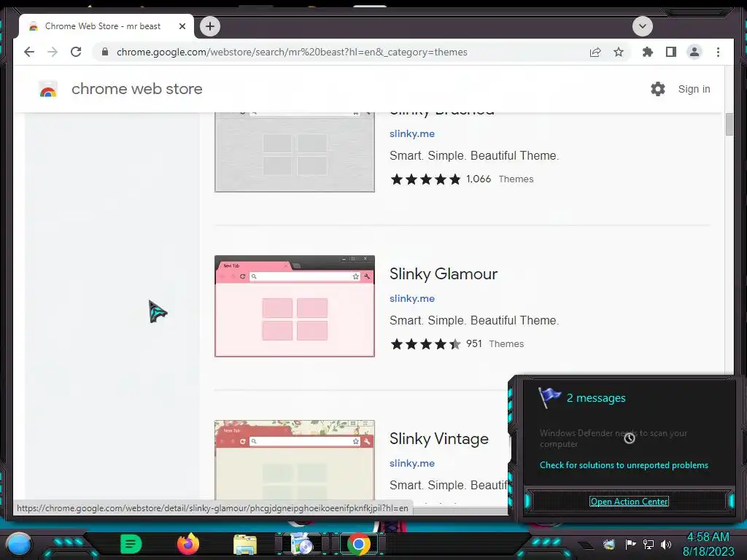Open File Explorer from the taskbar
Image resolution: width=747 pixels, height=560 pixels.
245,545
